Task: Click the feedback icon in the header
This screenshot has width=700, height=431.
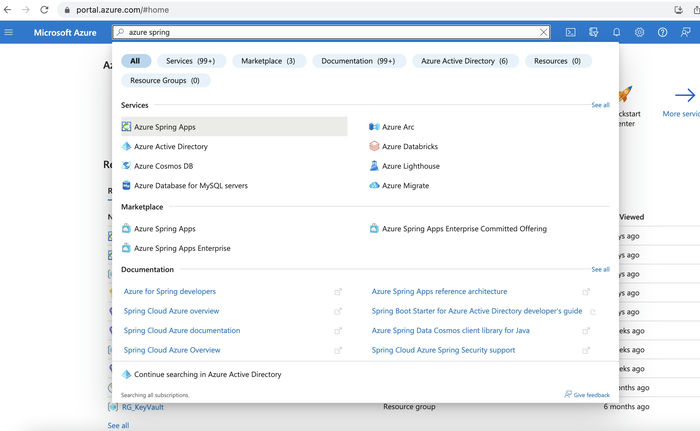Action: (685, 32)
